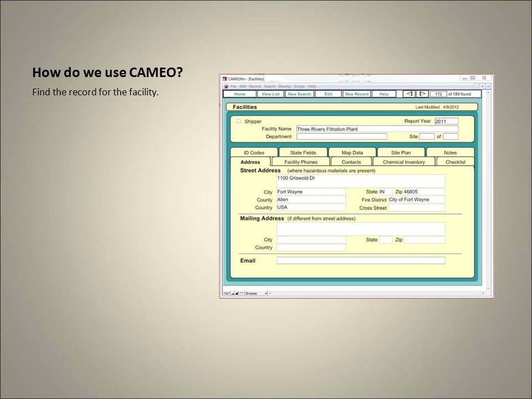Click the New Search button
Viewport: 532px width, 399px height.
299,94
